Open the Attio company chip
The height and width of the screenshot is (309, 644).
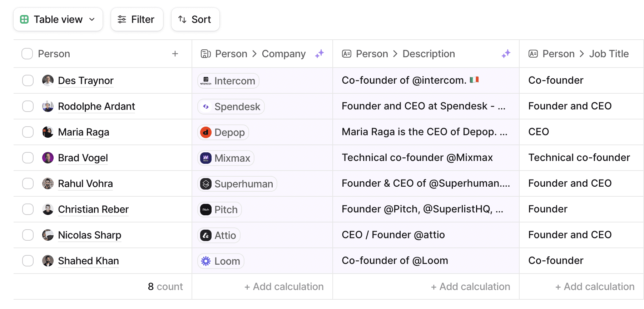[x=219, y=235]
